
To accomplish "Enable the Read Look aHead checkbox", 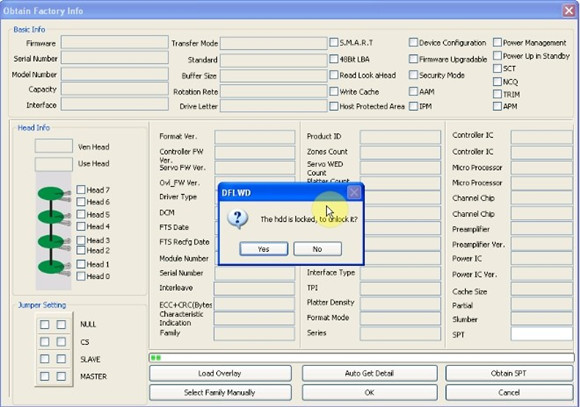I will 334,75.
